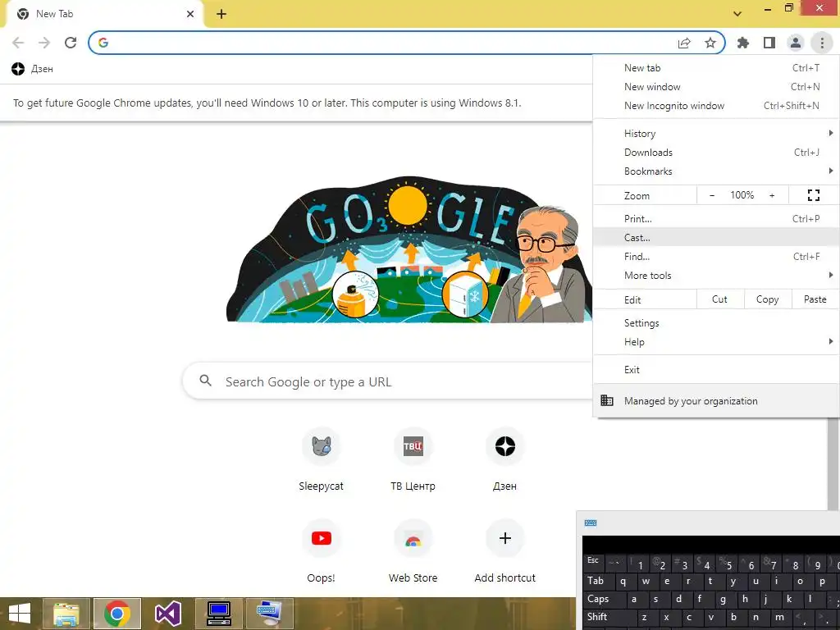Click the on-screen keyboard taskbar icon
The width and height of the screenshot is (840, 630).
(269, 614)
